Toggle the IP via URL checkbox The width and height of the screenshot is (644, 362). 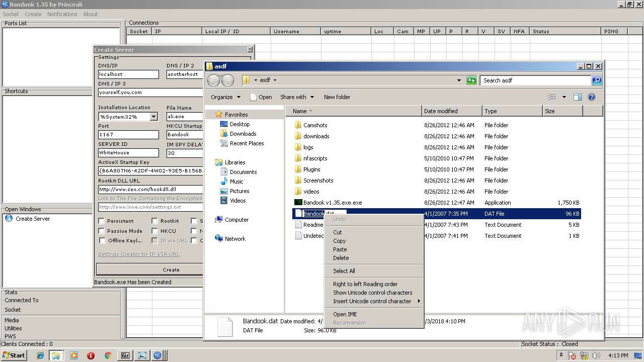(154, 240)
